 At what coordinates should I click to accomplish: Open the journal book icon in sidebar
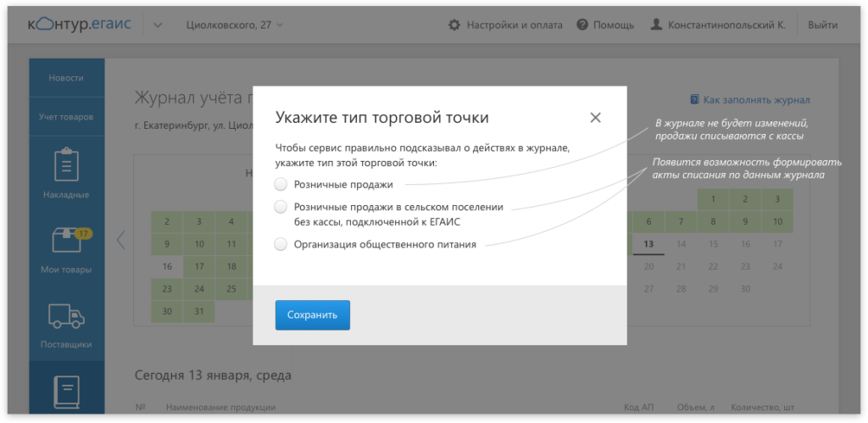tap(66, 392)
